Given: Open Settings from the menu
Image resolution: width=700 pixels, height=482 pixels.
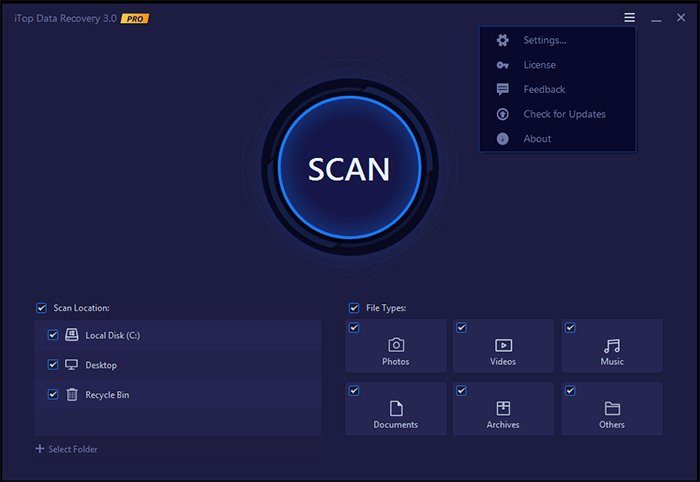Looking at the screenshot, I should [544, 40].
